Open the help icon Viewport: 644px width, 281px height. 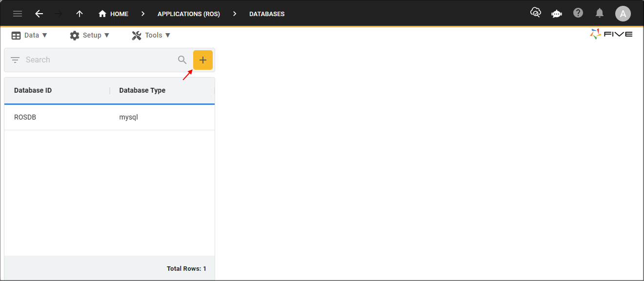[578, 13]
